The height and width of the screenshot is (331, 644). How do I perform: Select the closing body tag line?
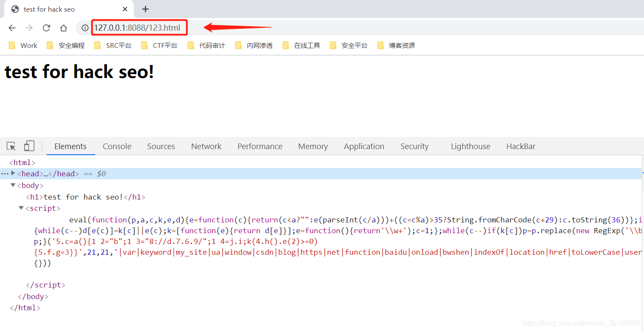(33, 297)
